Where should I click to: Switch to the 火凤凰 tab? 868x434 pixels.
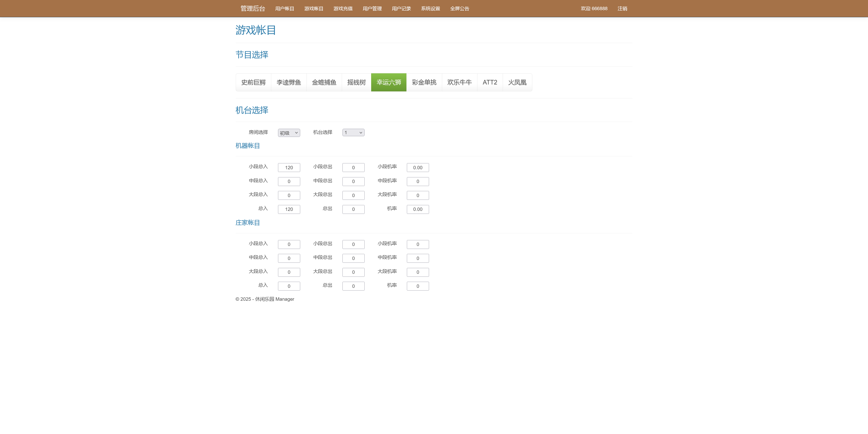517,82
